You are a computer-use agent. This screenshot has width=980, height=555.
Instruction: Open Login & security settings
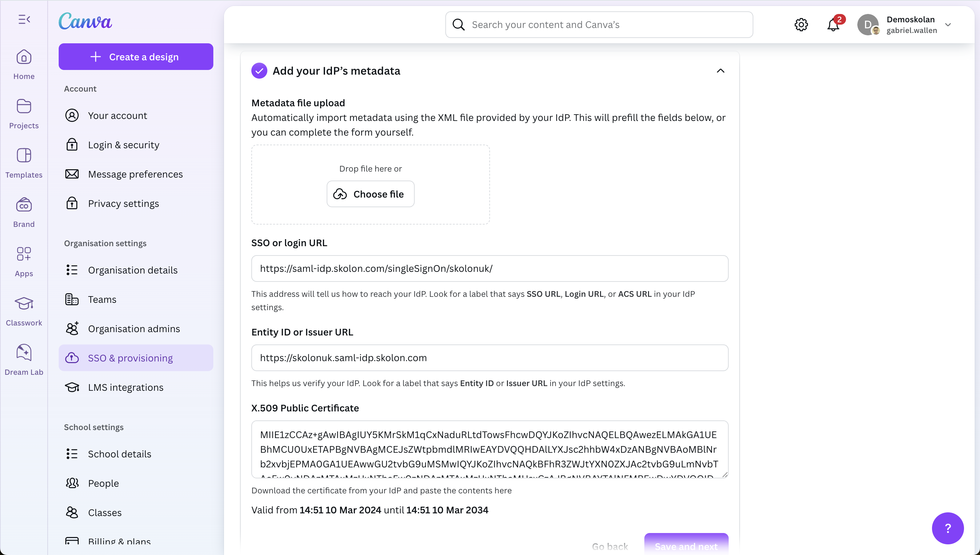(x=124, y=145)
